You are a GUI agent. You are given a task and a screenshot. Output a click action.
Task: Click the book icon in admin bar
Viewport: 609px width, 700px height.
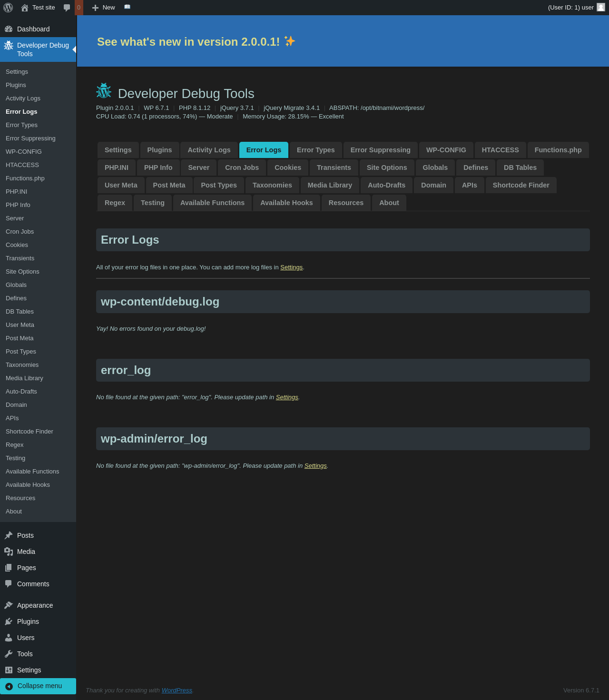pyautogui.click(x=127, y=7)
